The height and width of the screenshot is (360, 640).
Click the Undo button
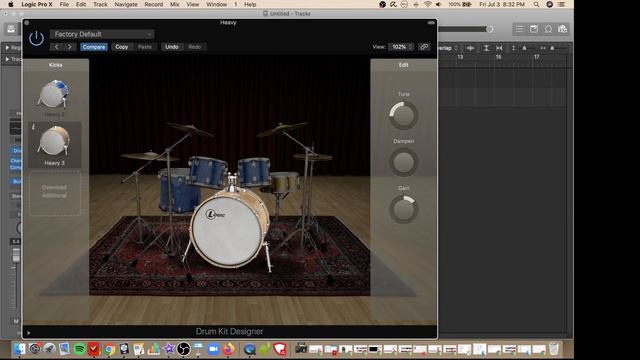[171, 47]
